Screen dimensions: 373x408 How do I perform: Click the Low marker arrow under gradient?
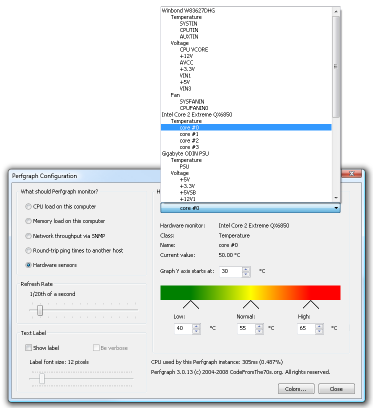coord(191,304)
